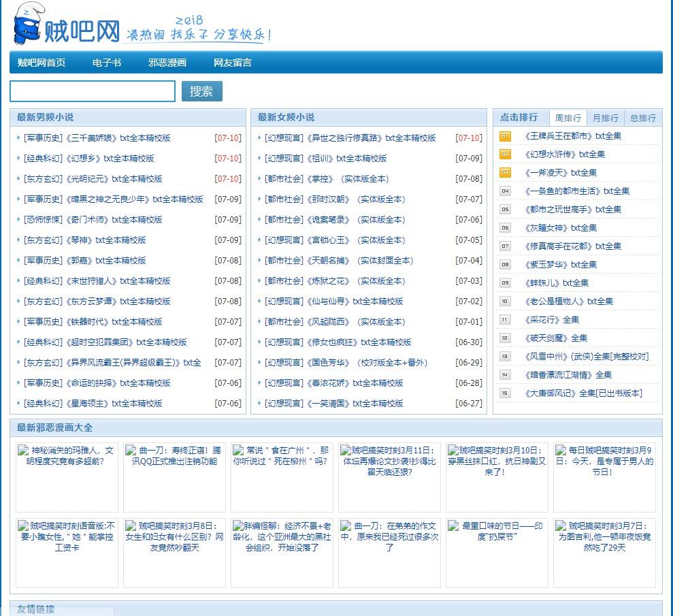Click rank badge 02 beside 《幻想水浒传》
This screenshot has height=616, width=673.
pyautogui.click(x=505, y=155)
